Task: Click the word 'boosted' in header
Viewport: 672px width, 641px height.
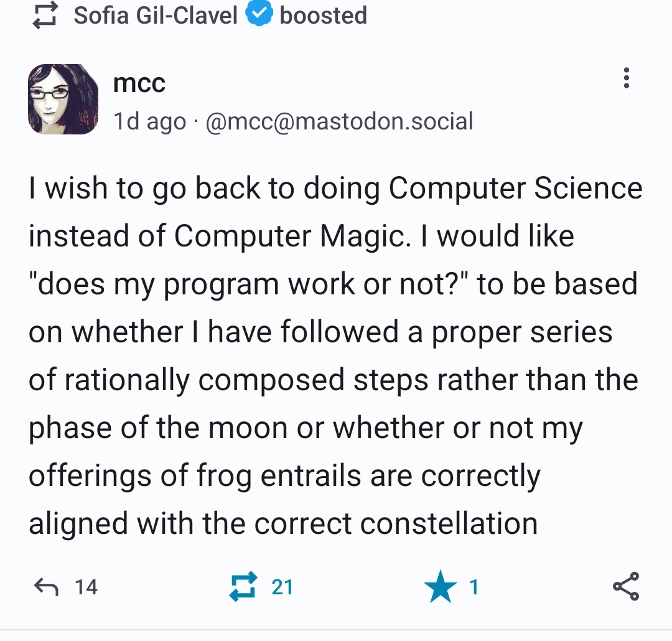Action: [x=323, y=15]
